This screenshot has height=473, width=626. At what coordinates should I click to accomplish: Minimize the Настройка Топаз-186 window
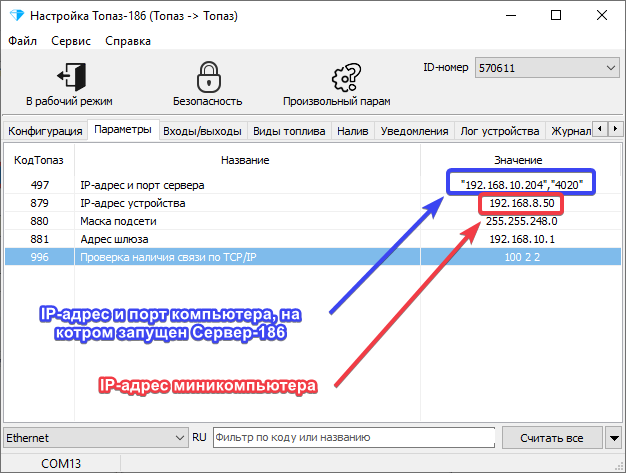pos(511,16)
